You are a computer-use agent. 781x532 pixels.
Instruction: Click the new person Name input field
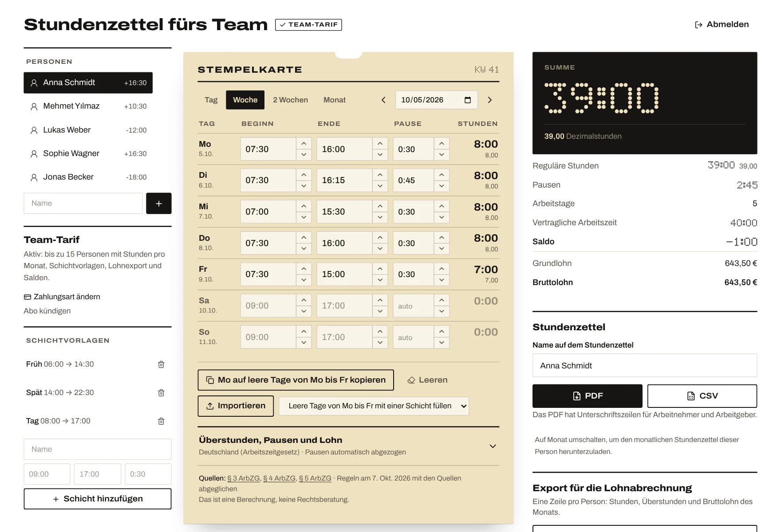[x=83, y=203]
